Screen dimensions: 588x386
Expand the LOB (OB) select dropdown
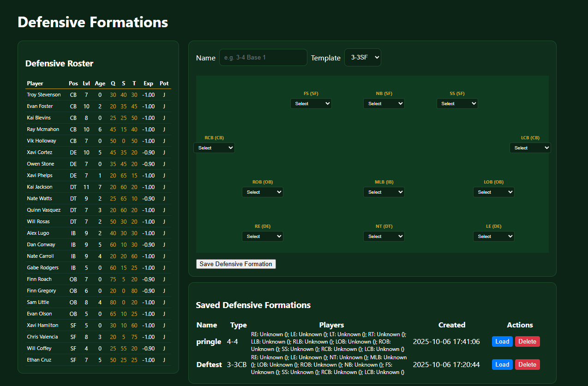(x=493, y=192)
